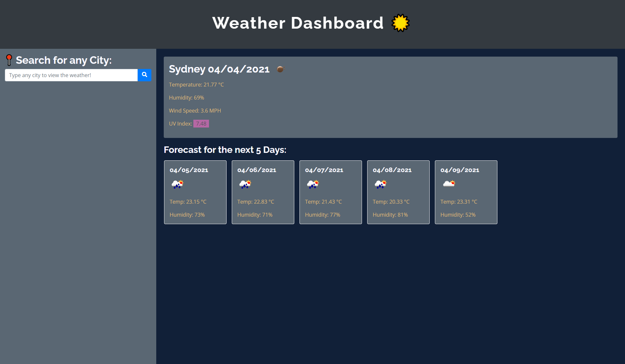Select the weather icon on 04/06/2021 forecast
Screen dimensions: 625x364
(245, 184)
